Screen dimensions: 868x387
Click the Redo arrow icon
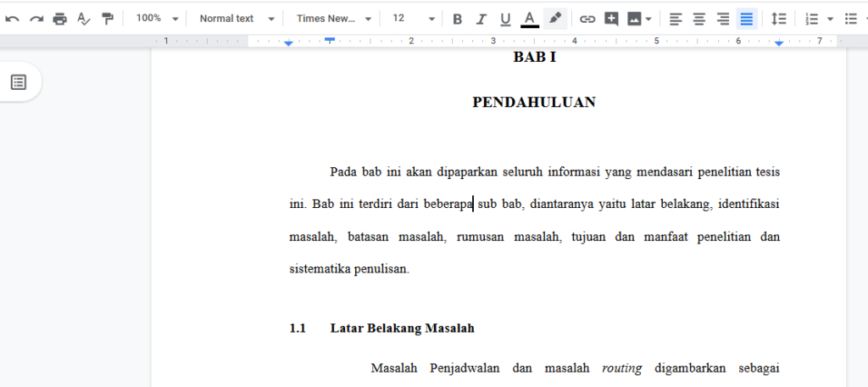tap(36, 19)
